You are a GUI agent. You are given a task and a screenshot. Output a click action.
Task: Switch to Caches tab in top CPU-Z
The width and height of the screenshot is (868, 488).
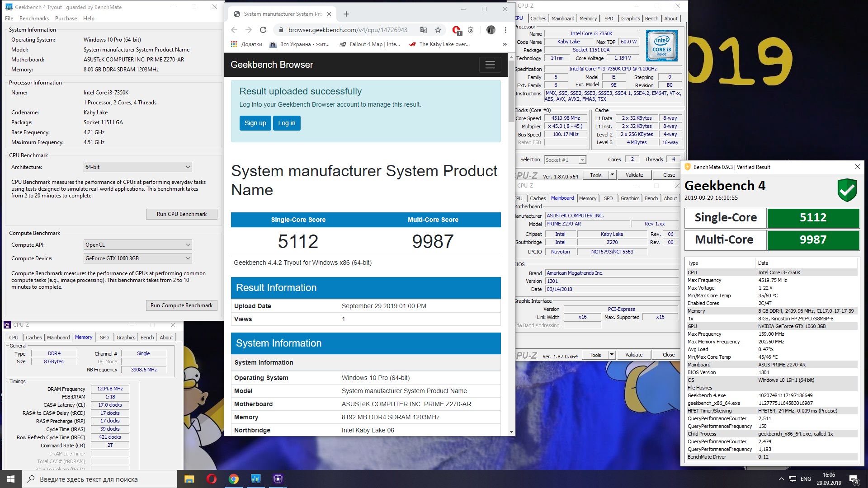pos(538,19)
